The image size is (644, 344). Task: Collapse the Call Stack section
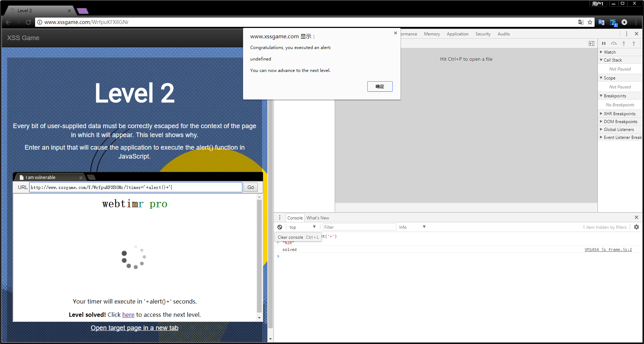click(612, 60)
